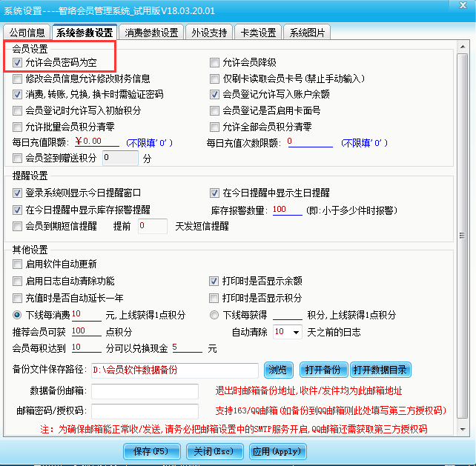Uncheck 消费,转账,兑换,换卡时需验证密码

17,95
